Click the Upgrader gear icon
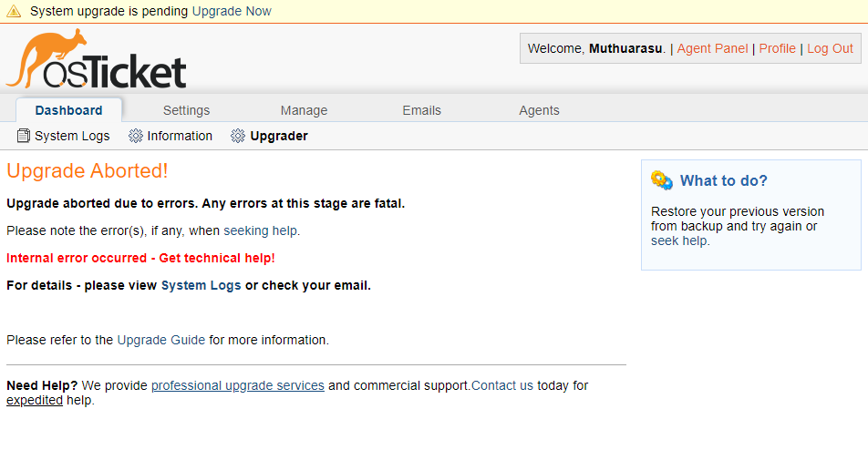 (238, 136)
